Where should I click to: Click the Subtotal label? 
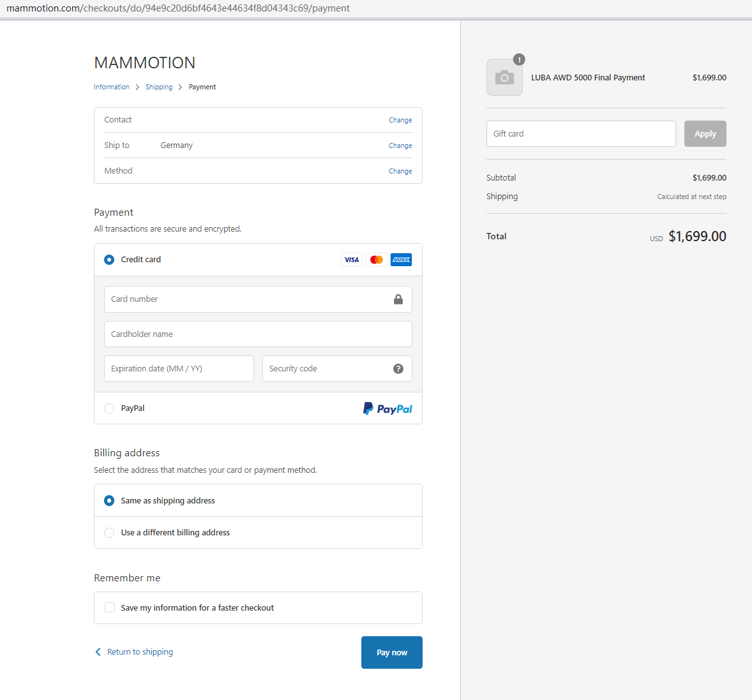coord(501,177)
